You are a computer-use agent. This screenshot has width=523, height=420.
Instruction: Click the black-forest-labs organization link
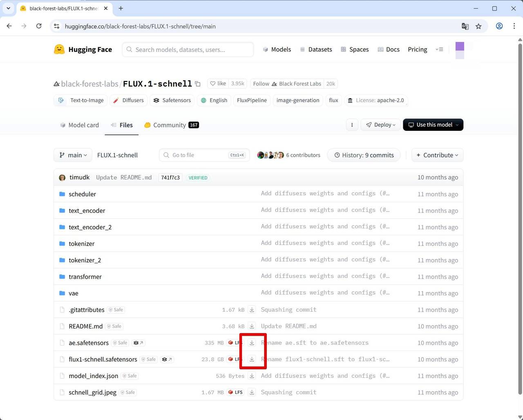[x=89, y=84]
